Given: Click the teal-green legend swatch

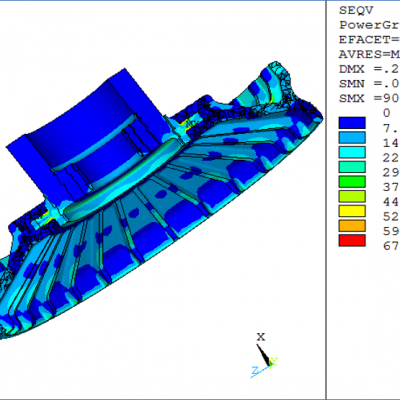Looking at the screenshot, I should pyautogui.click(x=352, y=167).
